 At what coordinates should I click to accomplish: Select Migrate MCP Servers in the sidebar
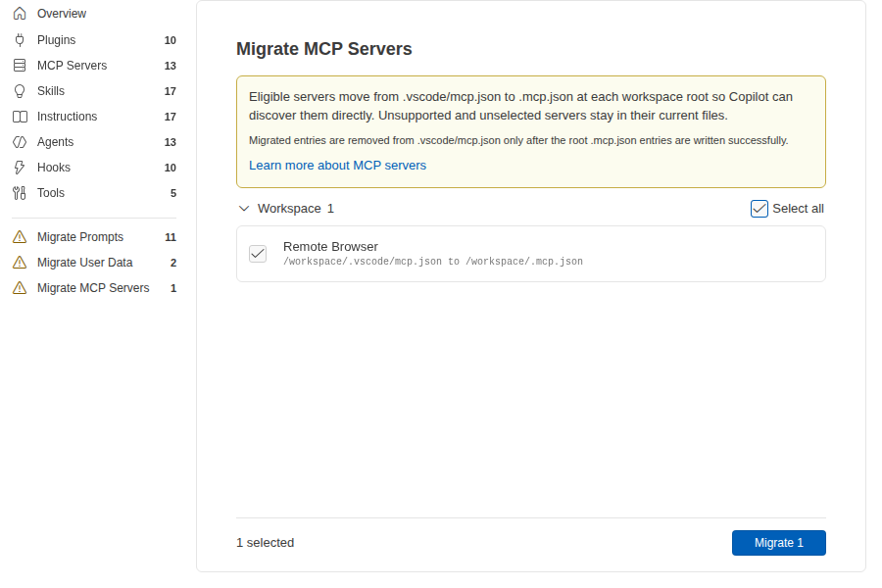point(94,288)
